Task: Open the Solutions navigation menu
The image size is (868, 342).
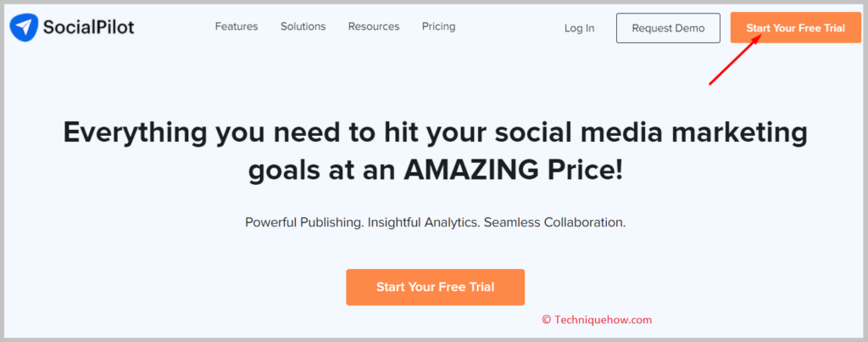Action: (x=303, y=26)
